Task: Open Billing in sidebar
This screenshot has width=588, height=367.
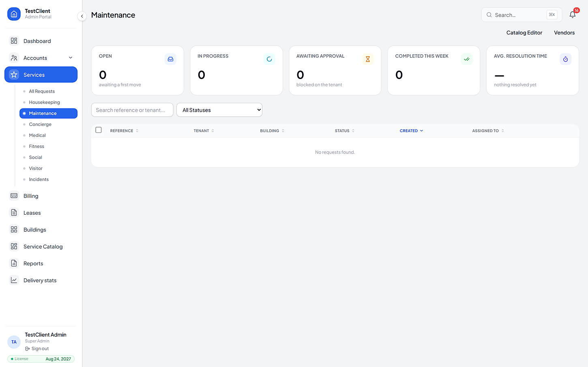Action: [41, 196]
